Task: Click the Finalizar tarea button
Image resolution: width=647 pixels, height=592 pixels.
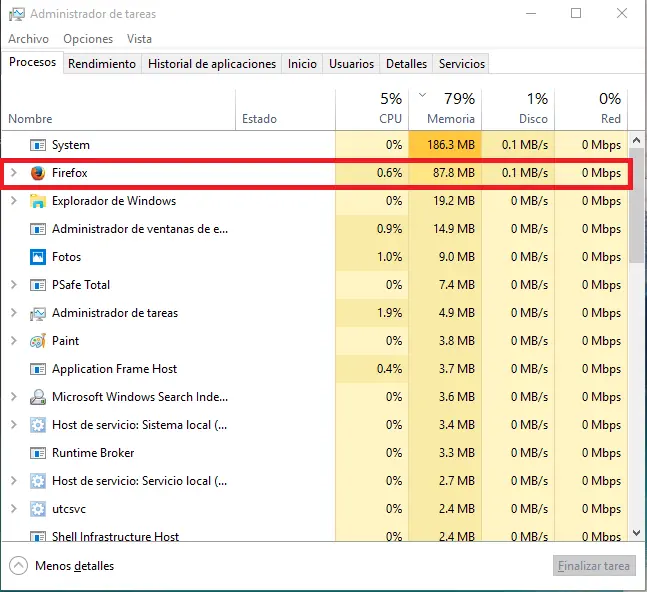Action: pyautogui.click(x=594, y=566)
